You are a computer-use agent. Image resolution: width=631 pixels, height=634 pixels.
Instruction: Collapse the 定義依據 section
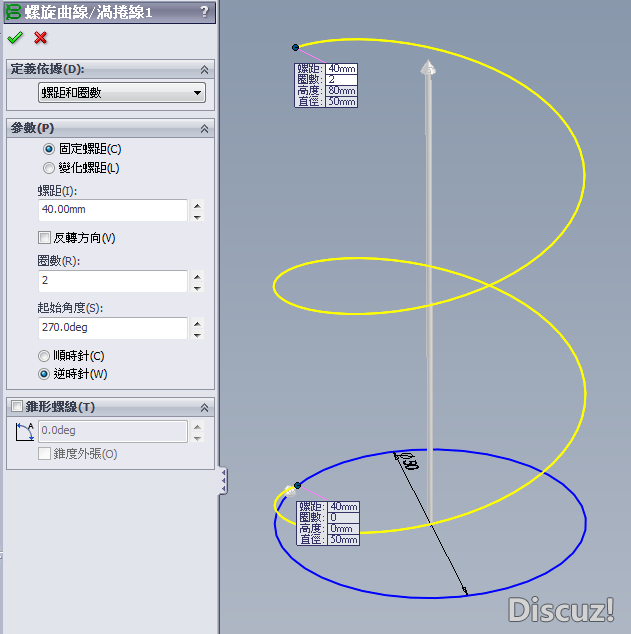205,70
